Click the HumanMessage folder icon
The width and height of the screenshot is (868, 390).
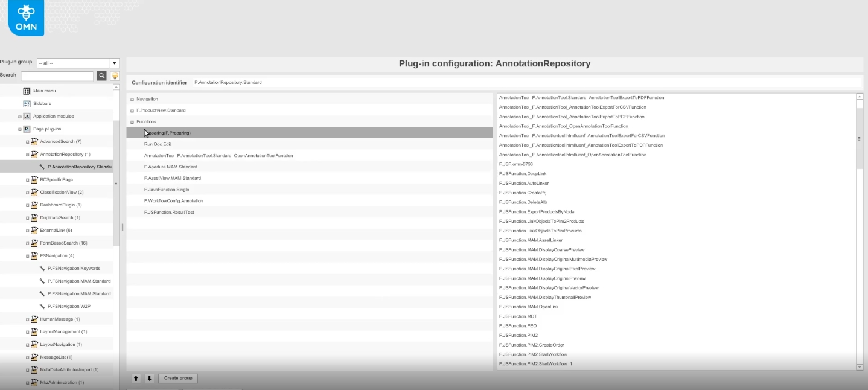(x=34, y=319)
